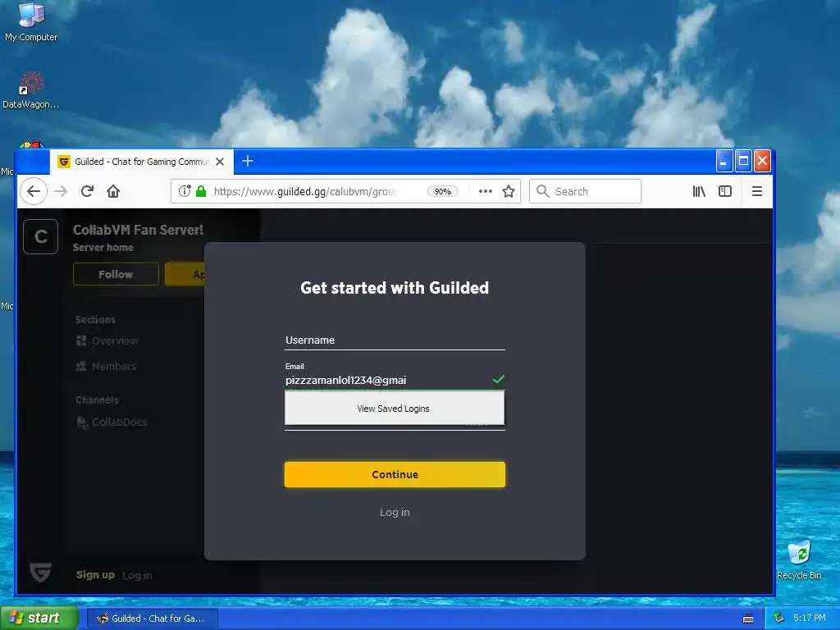
Task: Click the Follow server button
Action: [x=116, y=274]
